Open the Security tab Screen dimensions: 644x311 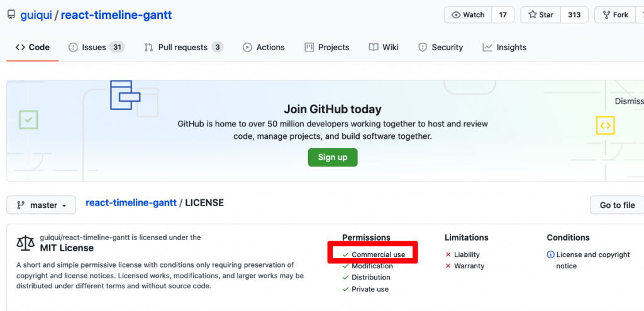click(x=440, y=47)
